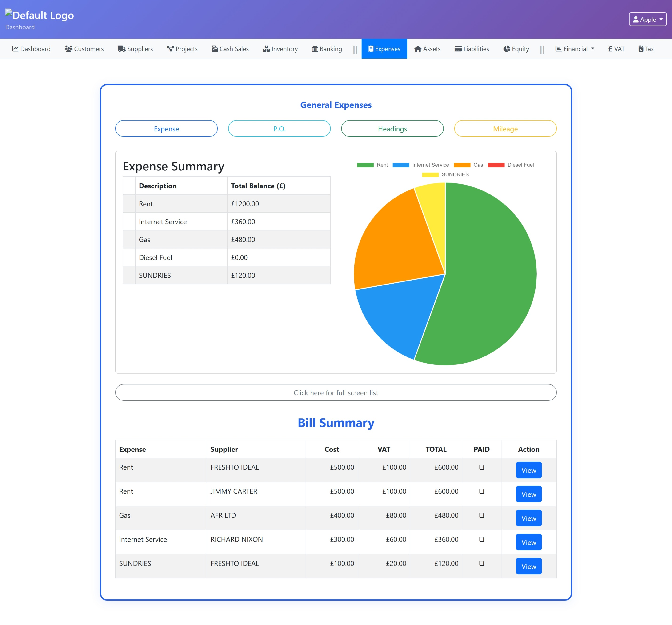Image resolution: width=672 pixels, height=625 pixels.
Task: Expand the Financial dropdown caret
Action: 592,49
